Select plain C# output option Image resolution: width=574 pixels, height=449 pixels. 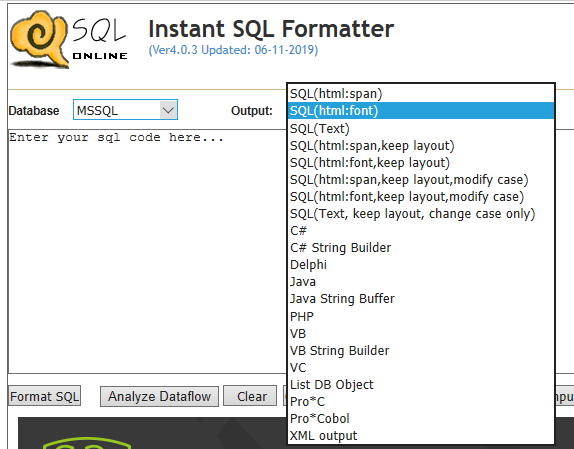tap(421, 231)
